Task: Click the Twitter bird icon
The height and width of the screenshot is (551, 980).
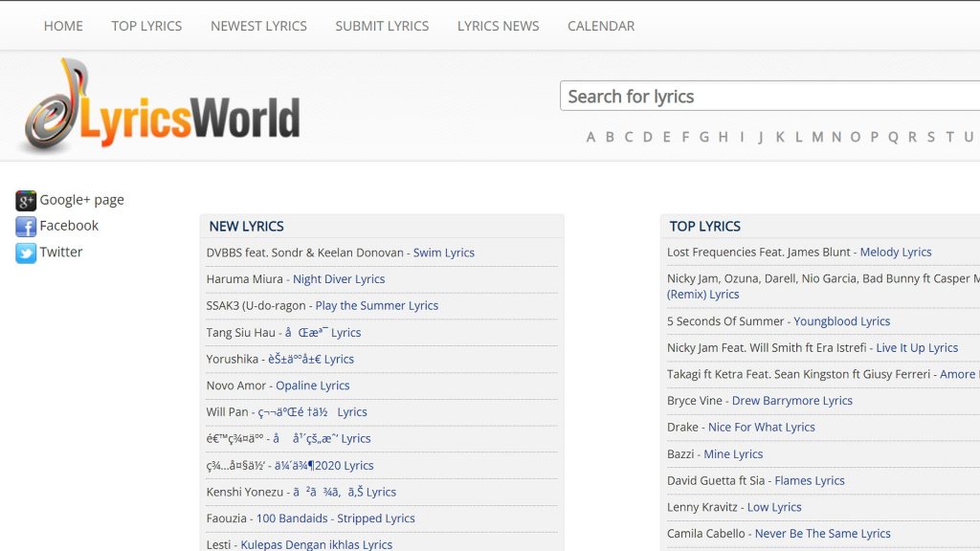Action: (26, 253)
